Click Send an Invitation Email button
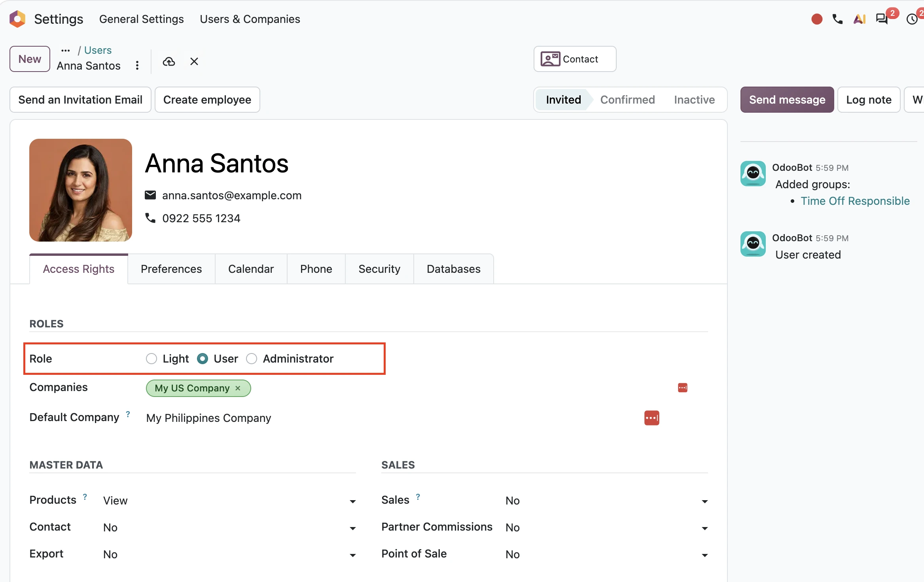Screen dimensions: 924x582 tap(80, 100)
